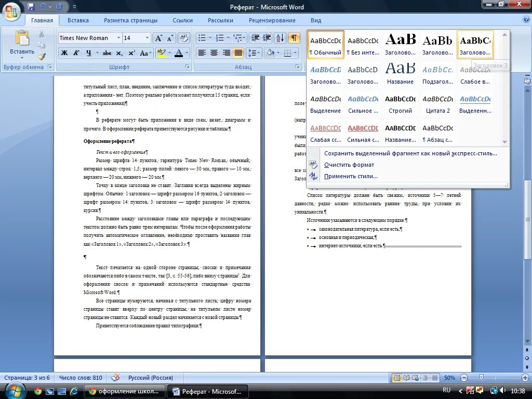Apply subscript formatting

(x=119, y=53)
